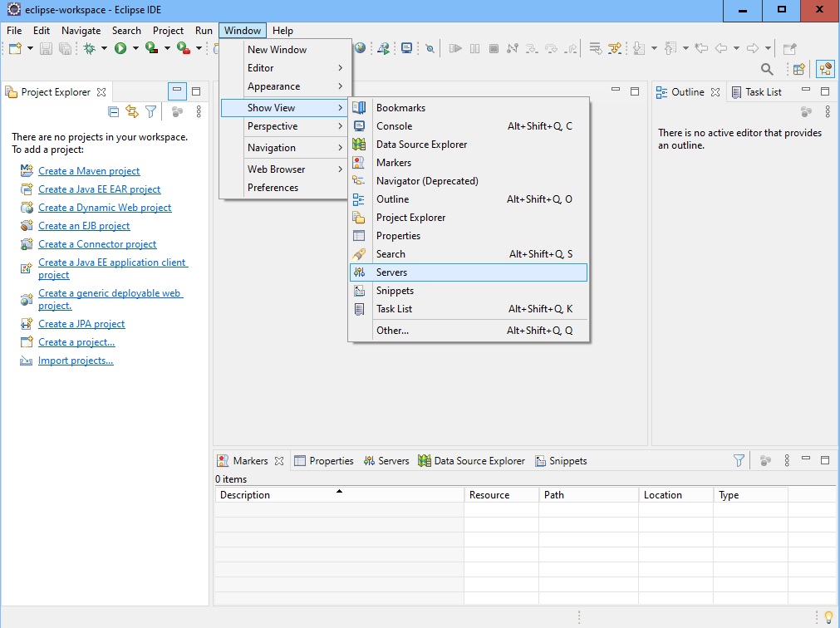Open the New wizard dropdown arrow
The width and height of the screenshot is (840, 628).
pos(30,49)
